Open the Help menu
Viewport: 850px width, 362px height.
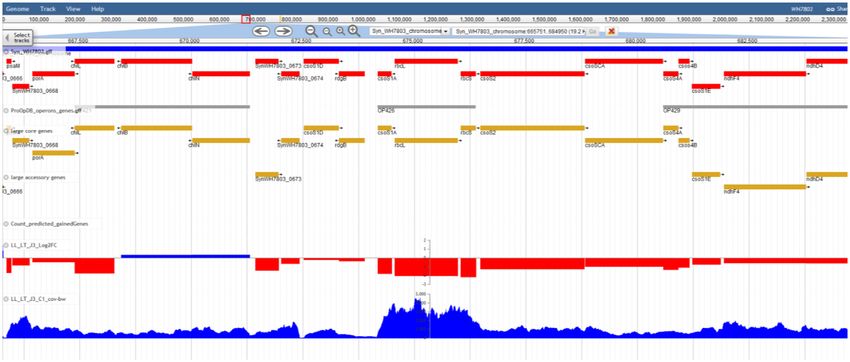(98, 9)
